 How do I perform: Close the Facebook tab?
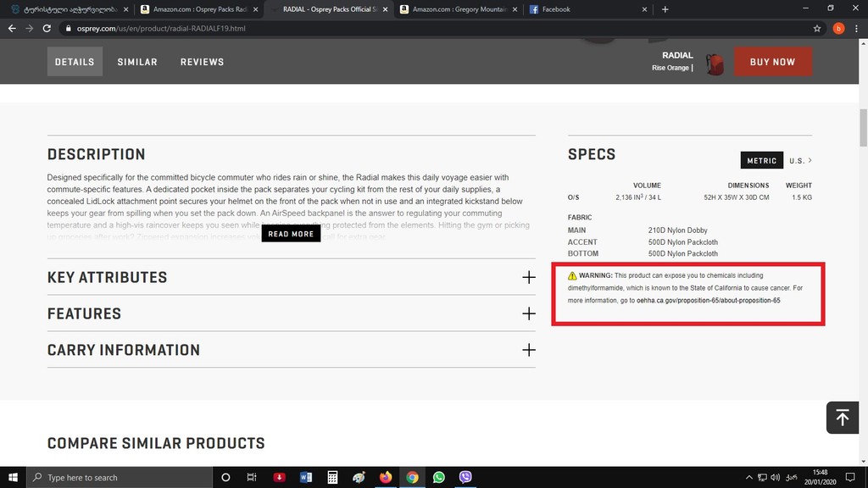point(644,9)
